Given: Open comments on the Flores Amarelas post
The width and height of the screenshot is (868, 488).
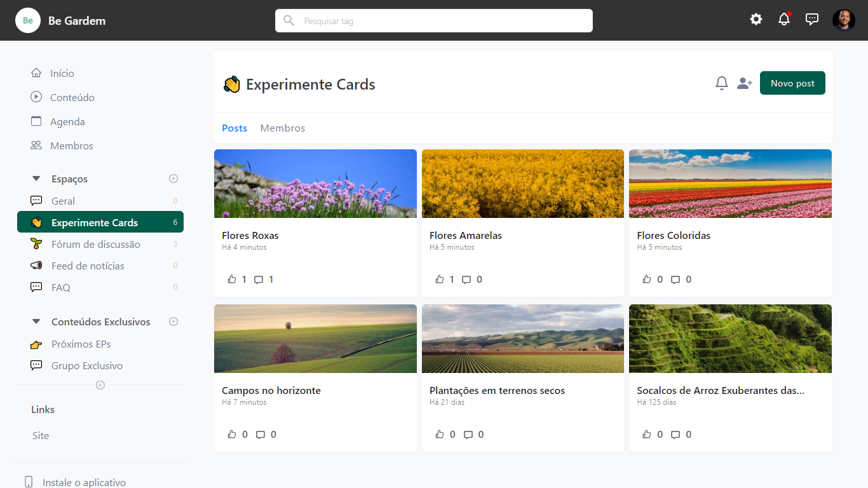Looking at the screenshot, I should point(468,279).
